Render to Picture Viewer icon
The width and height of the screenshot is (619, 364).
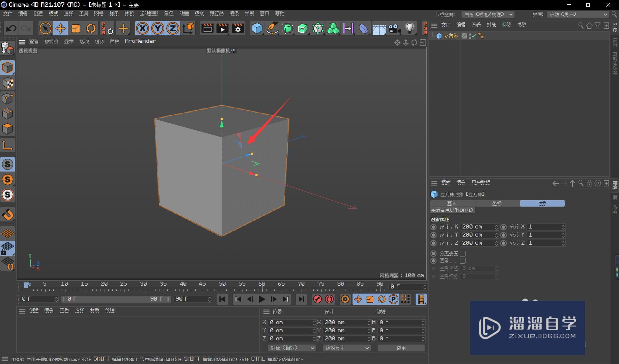point(222,29)
